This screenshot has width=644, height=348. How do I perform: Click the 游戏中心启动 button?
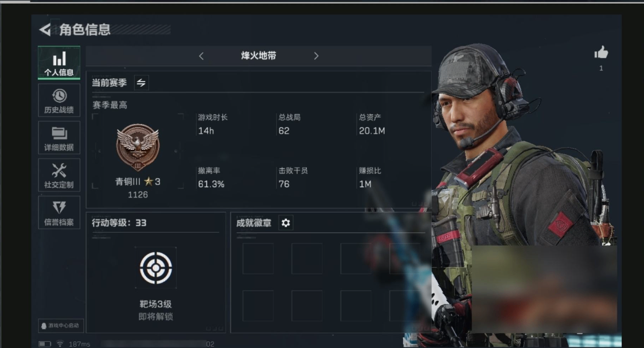pyautogui.click(x=61, y=326)
